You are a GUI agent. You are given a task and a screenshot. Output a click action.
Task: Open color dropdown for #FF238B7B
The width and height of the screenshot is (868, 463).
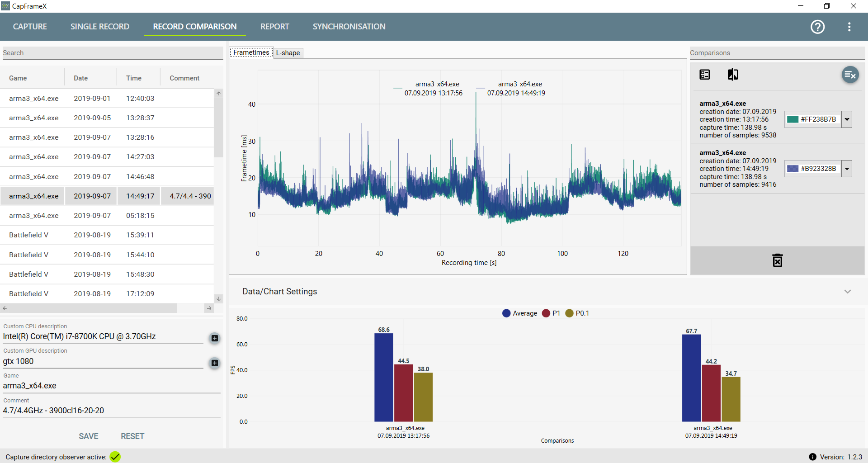pyautogui.click(x=847, y=119)
